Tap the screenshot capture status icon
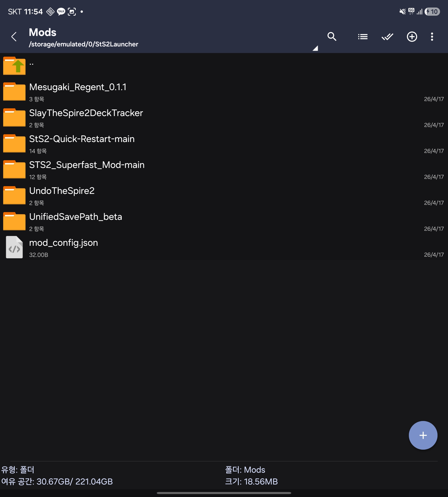 (72, 12)
